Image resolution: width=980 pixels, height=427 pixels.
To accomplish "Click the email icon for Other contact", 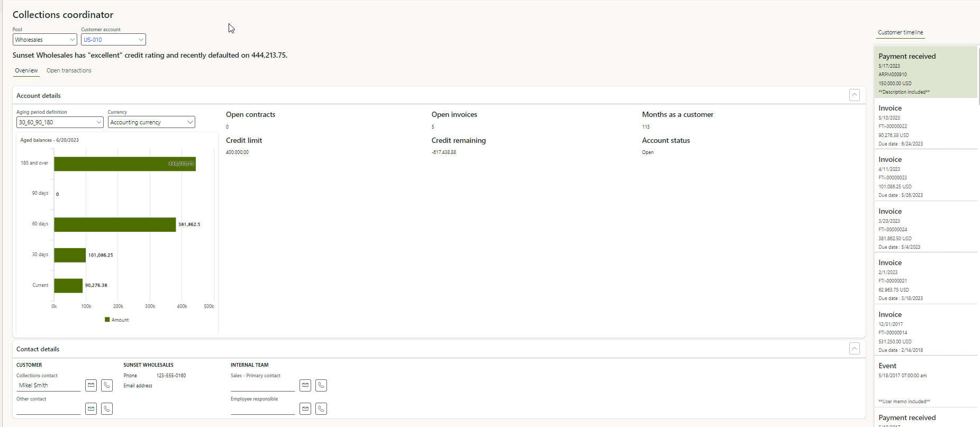I will (x=91, y=408).
